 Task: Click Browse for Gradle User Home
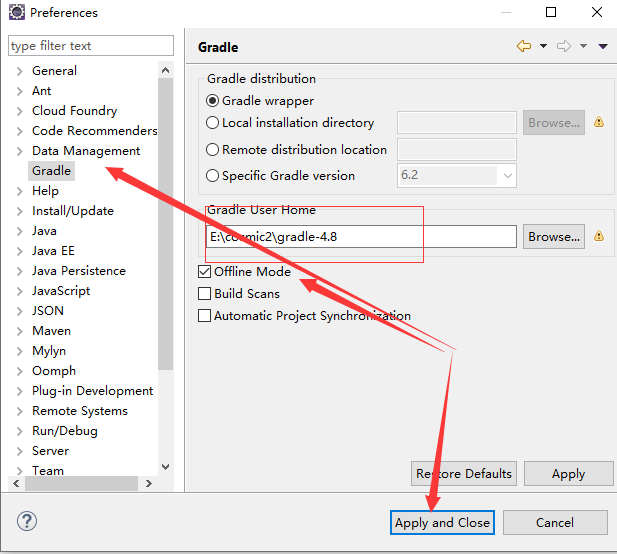click(554, 236)
